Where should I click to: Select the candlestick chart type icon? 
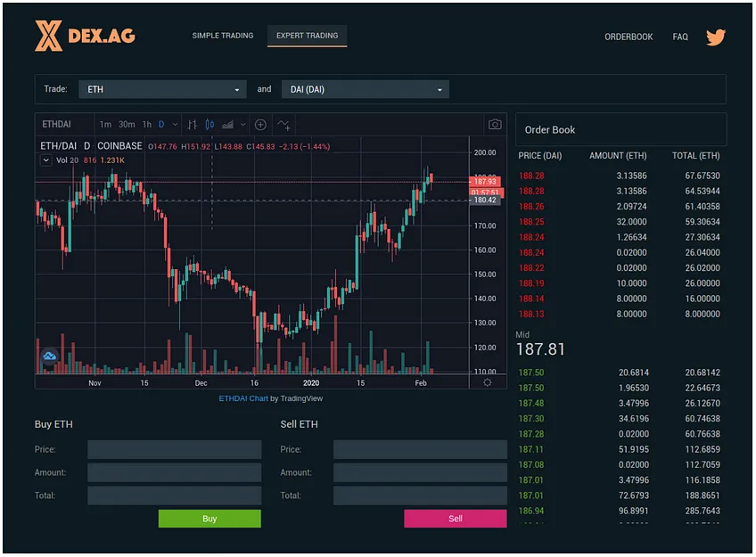tap(210, 125)
